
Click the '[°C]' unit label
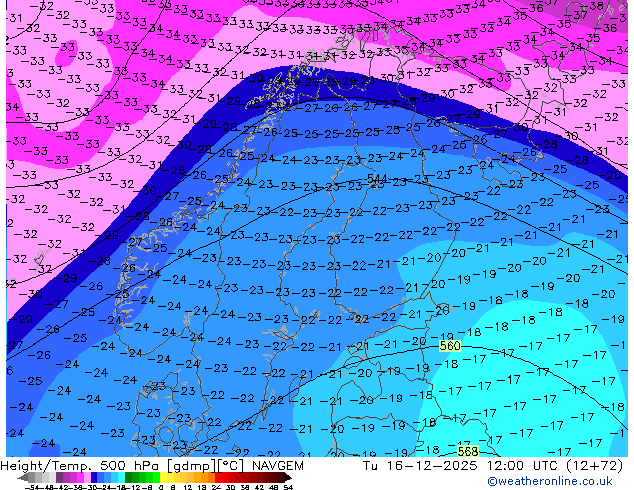232,466
